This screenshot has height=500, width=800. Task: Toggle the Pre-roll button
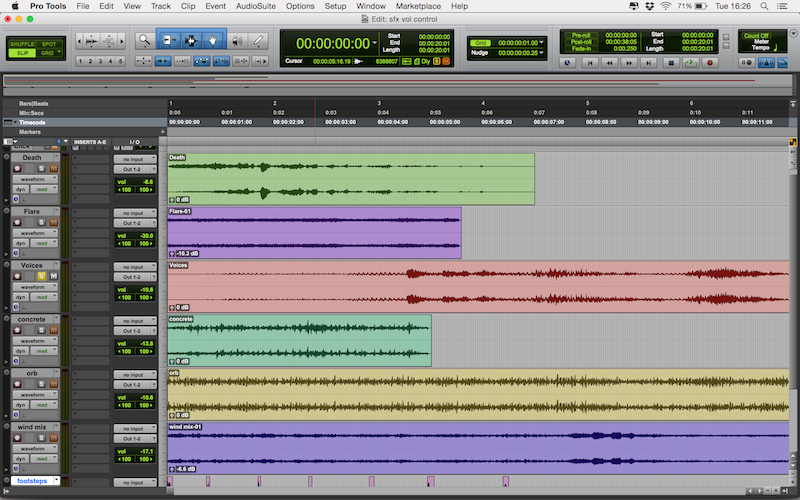click(x=581, y=35)
